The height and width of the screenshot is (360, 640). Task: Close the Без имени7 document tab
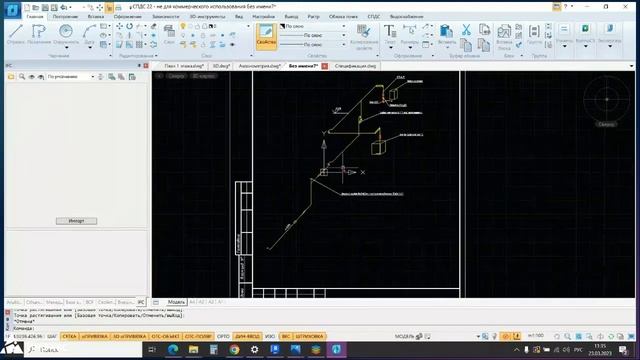coord(325,66)
